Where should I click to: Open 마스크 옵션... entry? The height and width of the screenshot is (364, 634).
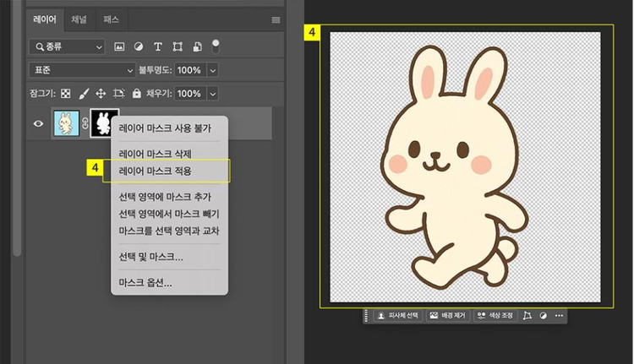coord(145,282)
